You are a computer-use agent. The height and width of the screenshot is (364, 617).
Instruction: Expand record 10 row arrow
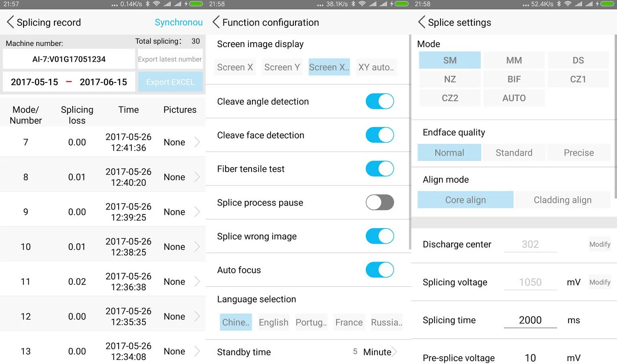click(197, 247)
